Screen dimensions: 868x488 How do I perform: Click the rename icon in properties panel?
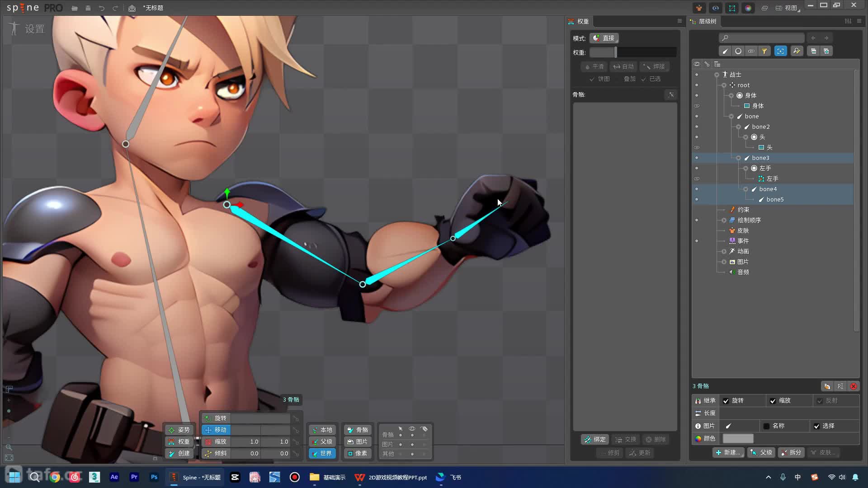pyautogui.click(x=840, y=386)
